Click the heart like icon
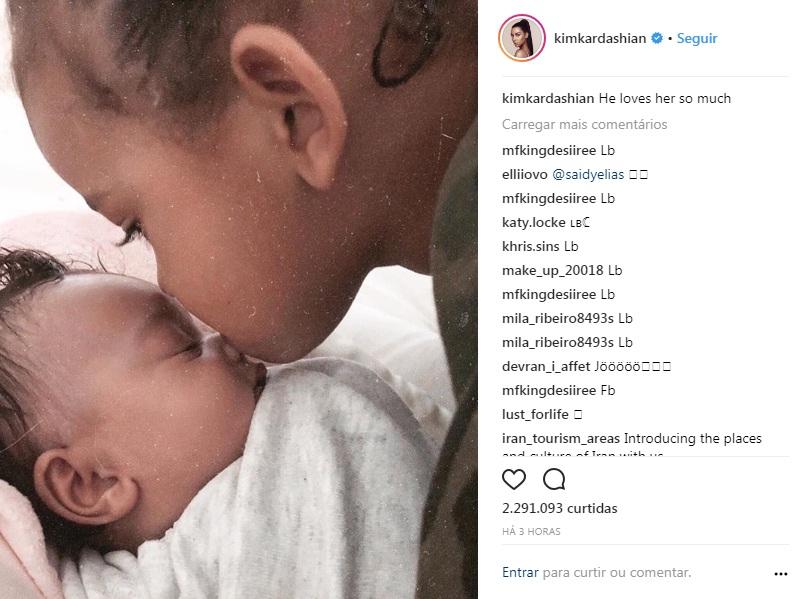796x599 pixels. (x=514, y=479)
